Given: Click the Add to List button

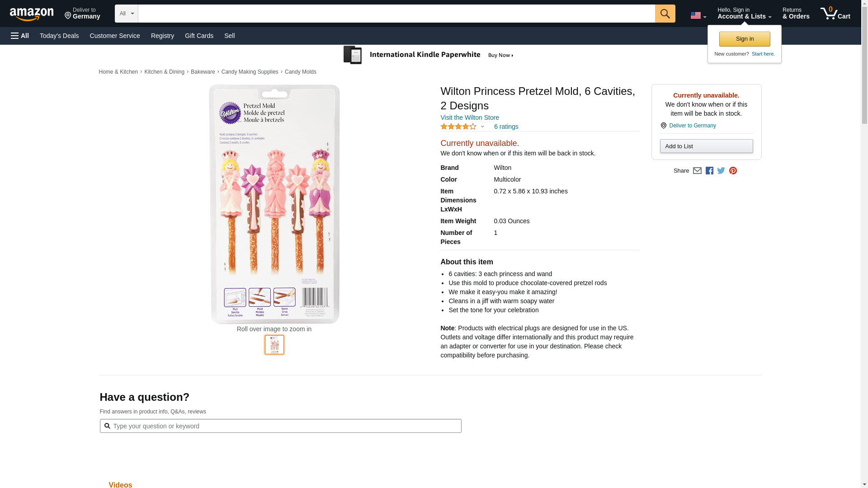Looking at the screenshot, I should tap(706, 146).
